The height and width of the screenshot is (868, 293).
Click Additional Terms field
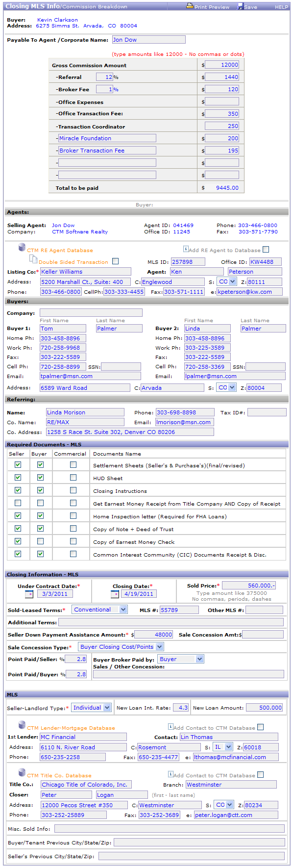(171, 622)
